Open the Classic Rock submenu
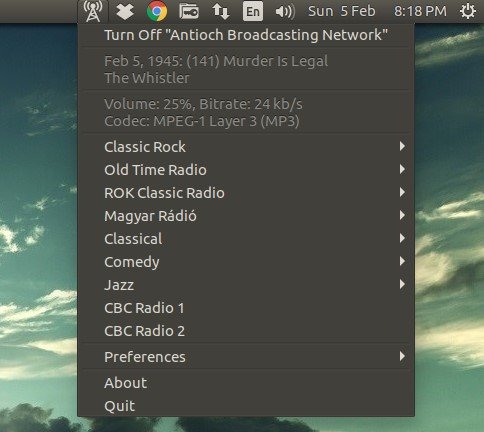The height and width of the screenshot is (432, 484). click(x=246, y=147)
